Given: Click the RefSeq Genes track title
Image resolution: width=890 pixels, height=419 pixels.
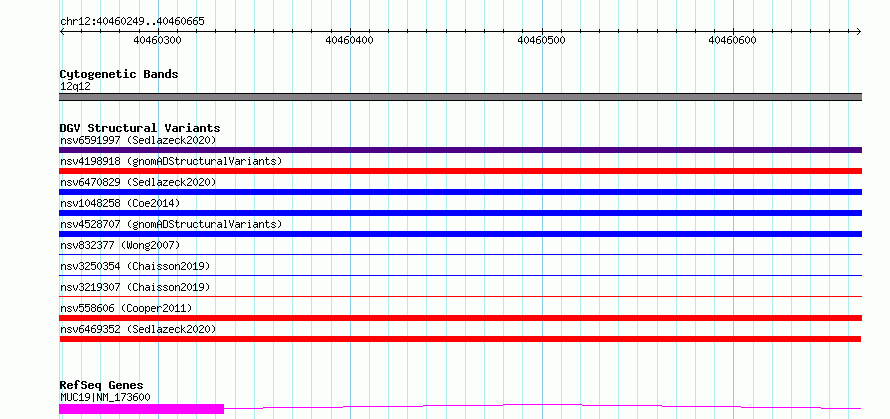Looking at the screenshot, I should [x=101, y=386].
